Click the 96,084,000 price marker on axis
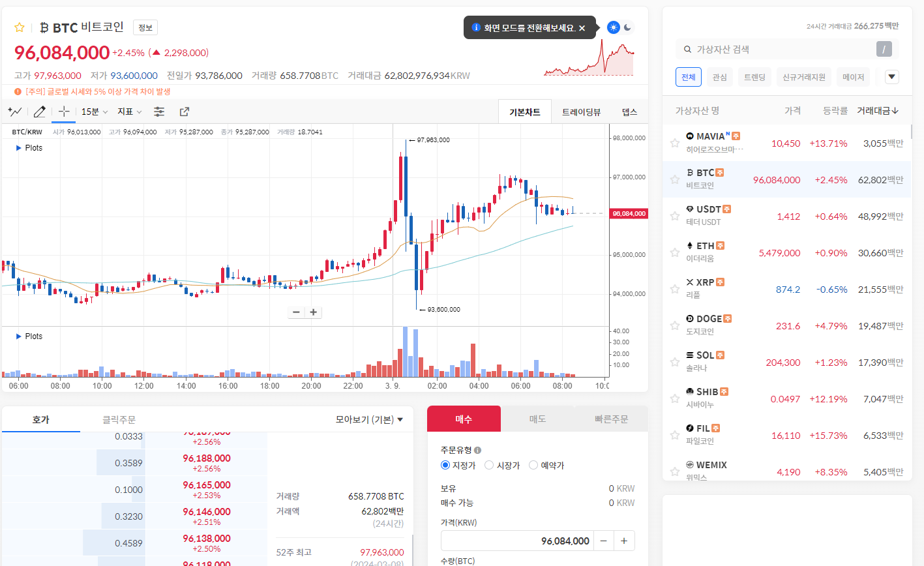 [629, 214]
